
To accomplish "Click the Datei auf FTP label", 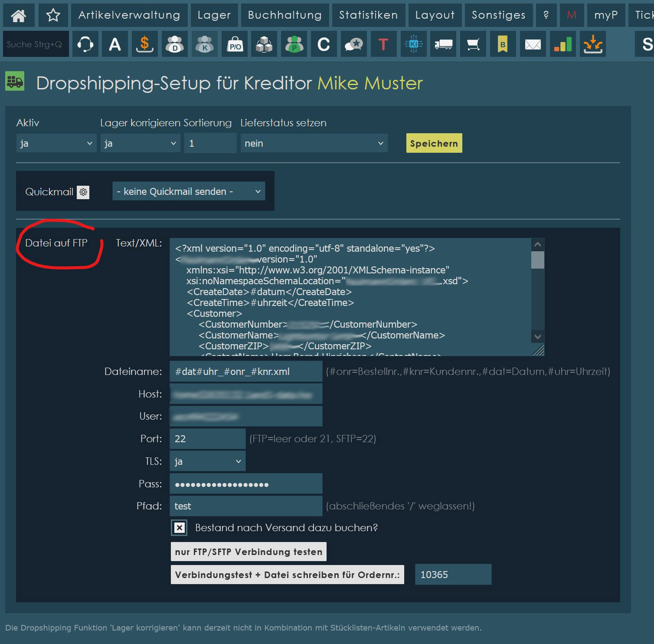I will (56, 243).
